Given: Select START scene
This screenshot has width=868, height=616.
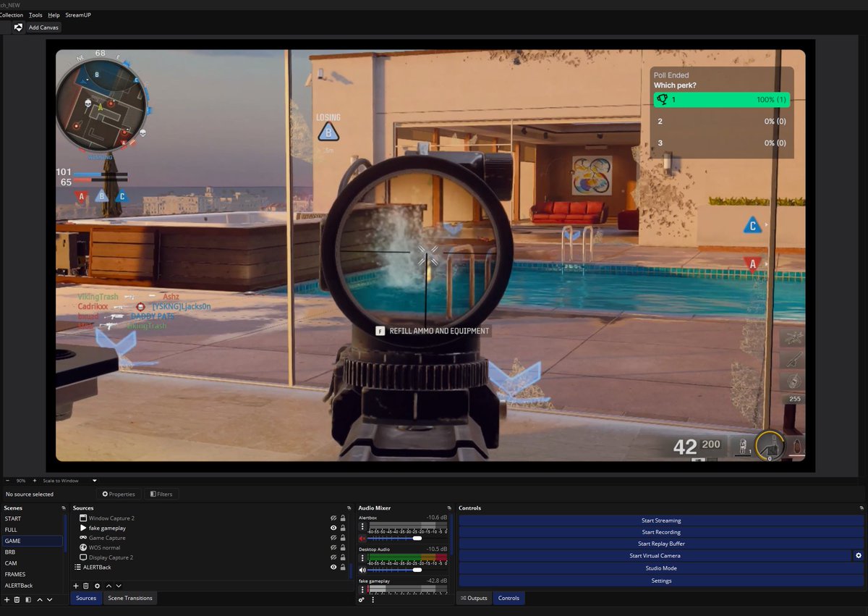Looking at the screenshot, I should (32, 518).
